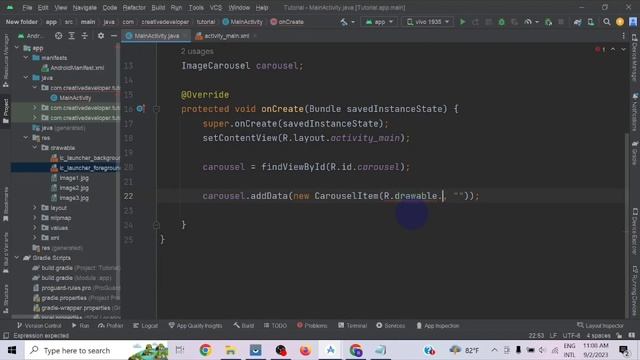Open the Version Control tool window
The image size is (640, 360).
39,326
